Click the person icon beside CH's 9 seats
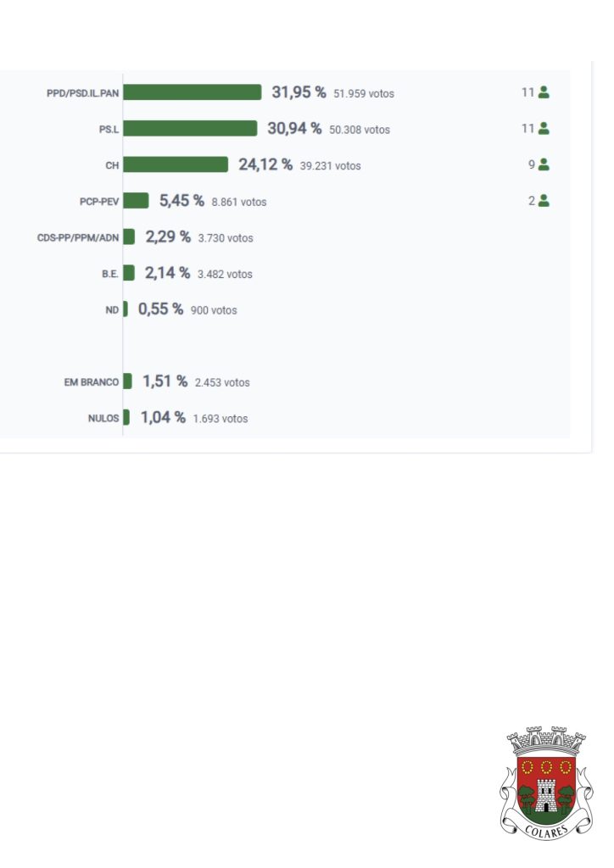This screenshot has height=868, width=614. pos(544,164)
